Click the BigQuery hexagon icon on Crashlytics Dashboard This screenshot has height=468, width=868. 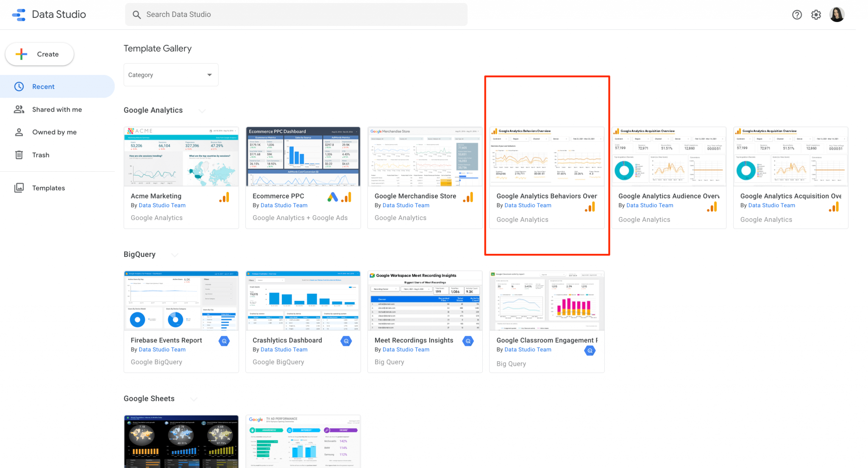pos(346,341)
